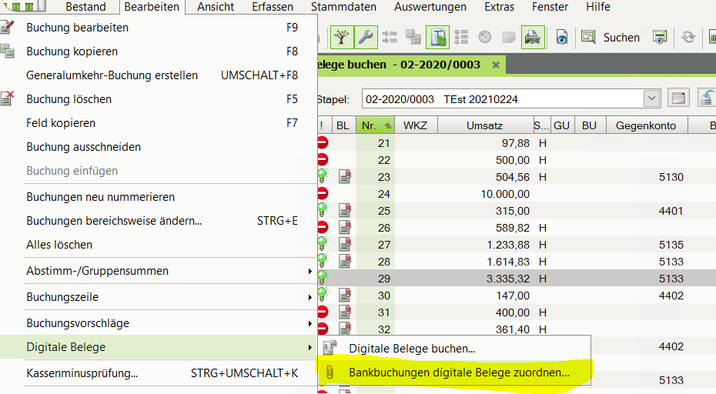Select Generalumkehr-Buchung erstellen

coord(158,75)
